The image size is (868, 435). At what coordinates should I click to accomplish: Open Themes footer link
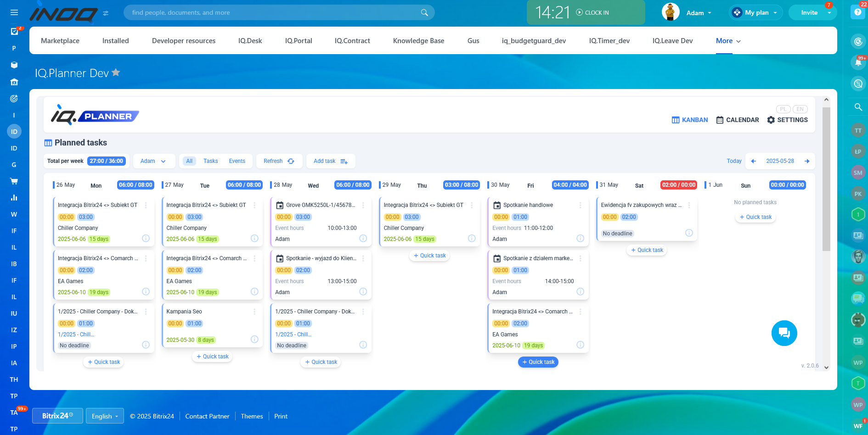click(x=252, y=416)
